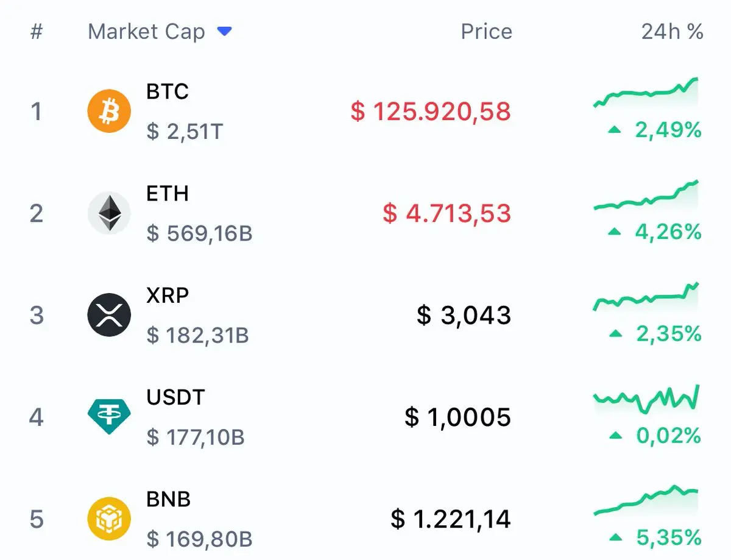
Task: Click the BNB 5,35% change value
Action: coord(668,537)
